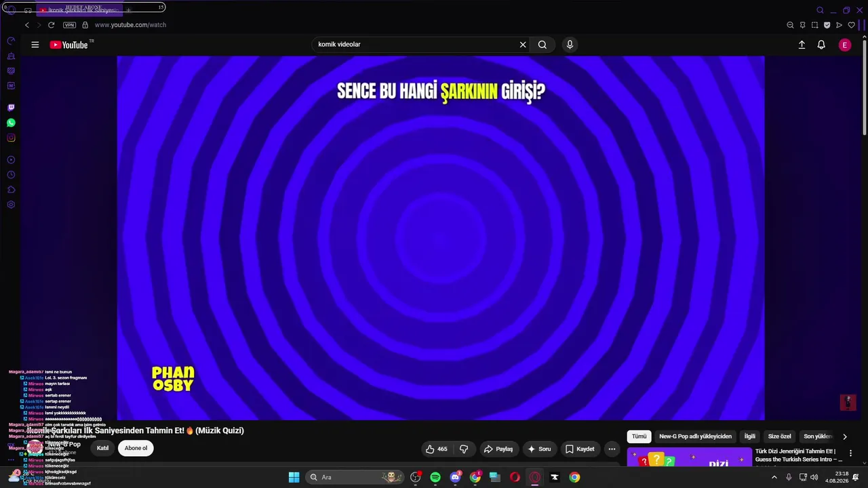Open Twitch in the browser sidebar
868x488 pixels.
(11, 108)
